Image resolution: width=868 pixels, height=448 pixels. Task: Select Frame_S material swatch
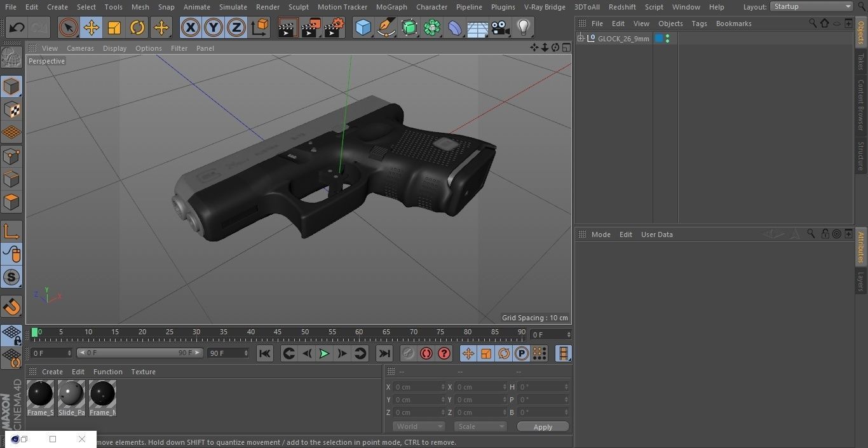(40, 398)
